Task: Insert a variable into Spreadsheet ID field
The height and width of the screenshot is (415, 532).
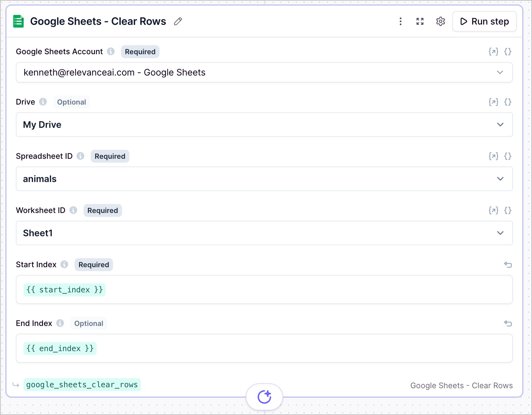Action: point(494,156)
